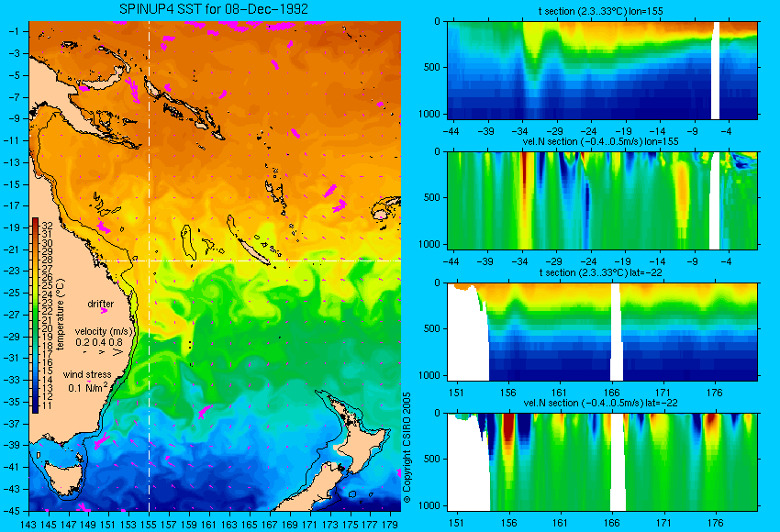This screenshot has width=780, height=532.
Task: Click the 0.2 0.4 0.8 velocity scale values
Action: (99, 342)
